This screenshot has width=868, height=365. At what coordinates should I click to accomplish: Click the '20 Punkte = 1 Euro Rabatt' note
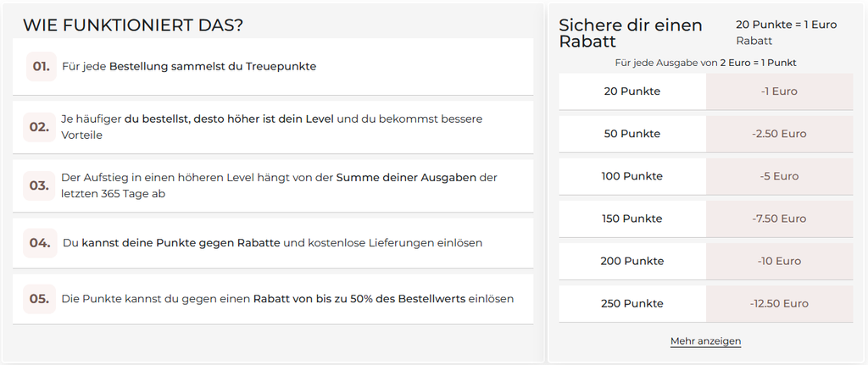(x=786, y=33)
